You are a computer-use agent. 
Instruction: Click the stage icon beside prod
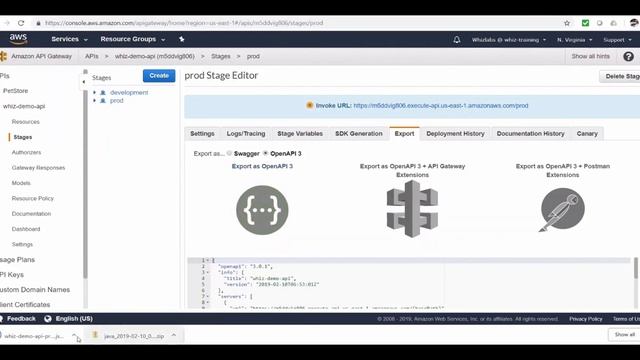[x=103, y=100]
